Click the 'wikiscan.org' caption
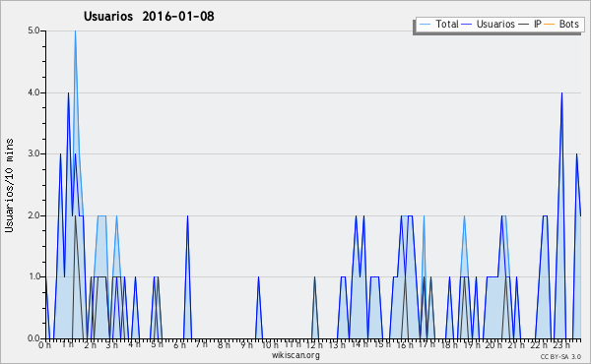Image resolution: width=591 pixels, height=364 pixels. pyautogui.click(x=295, y=355)
